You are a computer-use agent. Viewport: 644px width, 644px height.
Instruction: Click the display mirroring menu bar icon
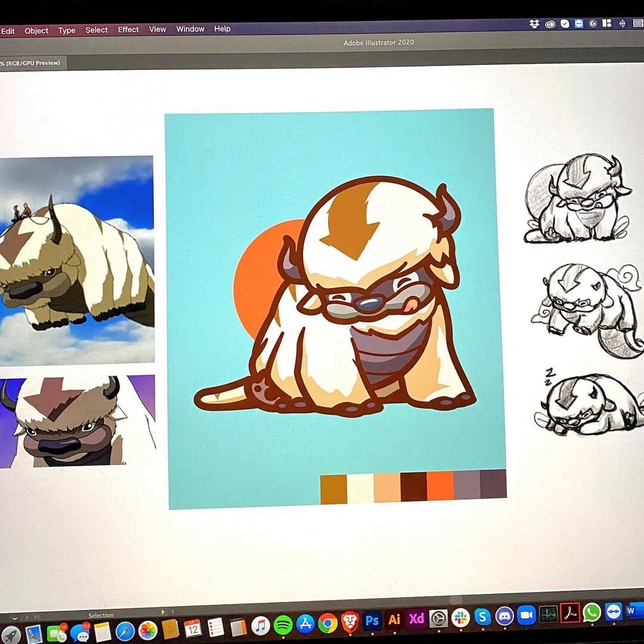pyautogui.click(x=638, y=23)
